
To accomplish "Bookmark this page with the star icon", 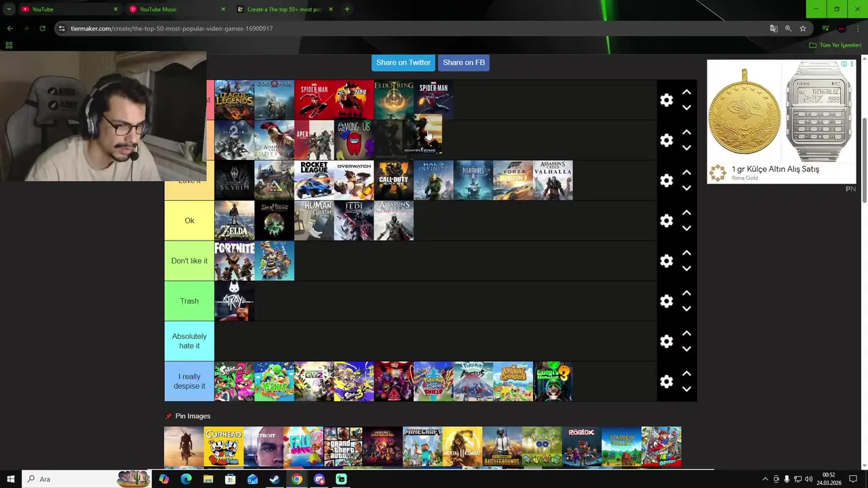I will click(x=803, y=28).
